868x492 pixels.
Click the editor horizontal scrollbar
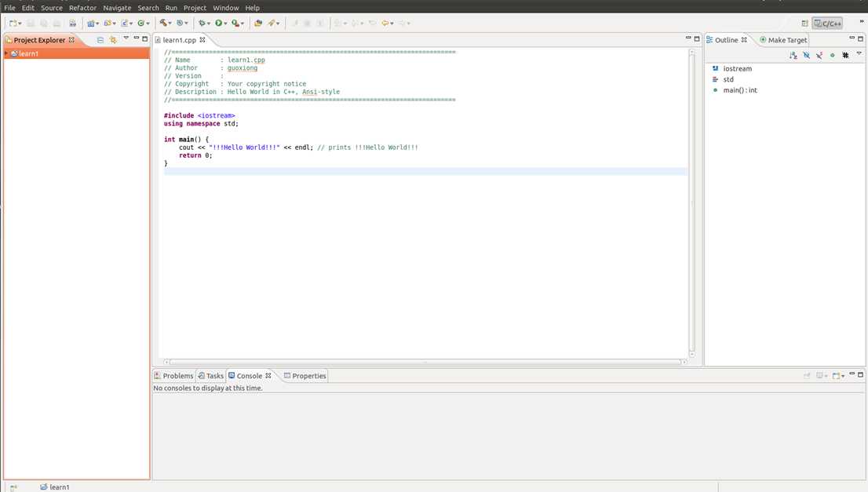(425, 362)
